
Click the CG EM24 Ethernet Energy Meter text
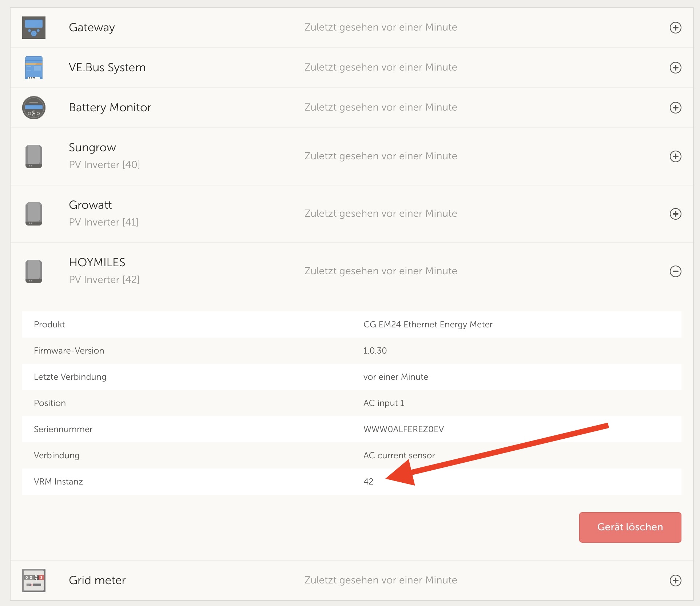(427, 324)
